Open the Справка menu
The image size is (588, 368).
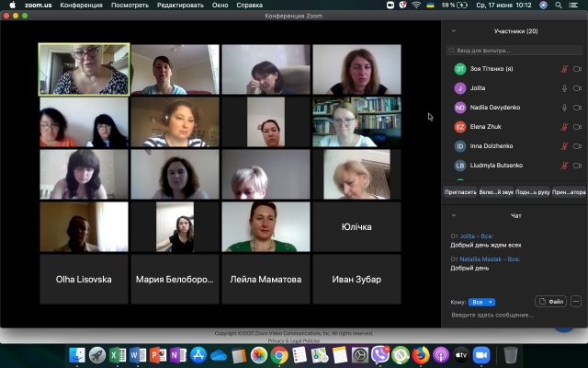tap(249, 6)
